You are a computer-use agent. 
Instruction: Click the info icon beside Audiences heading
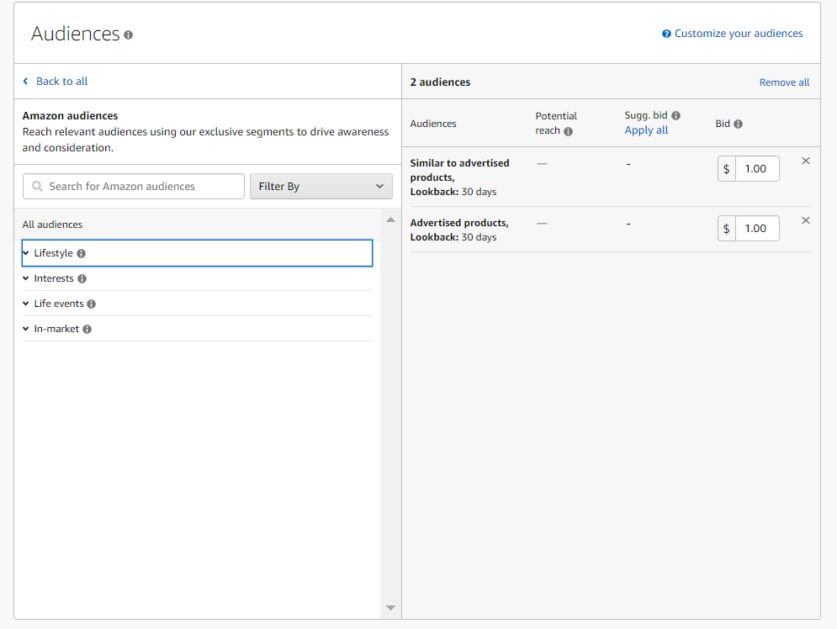pyautogui.click(x=128, y=35)
